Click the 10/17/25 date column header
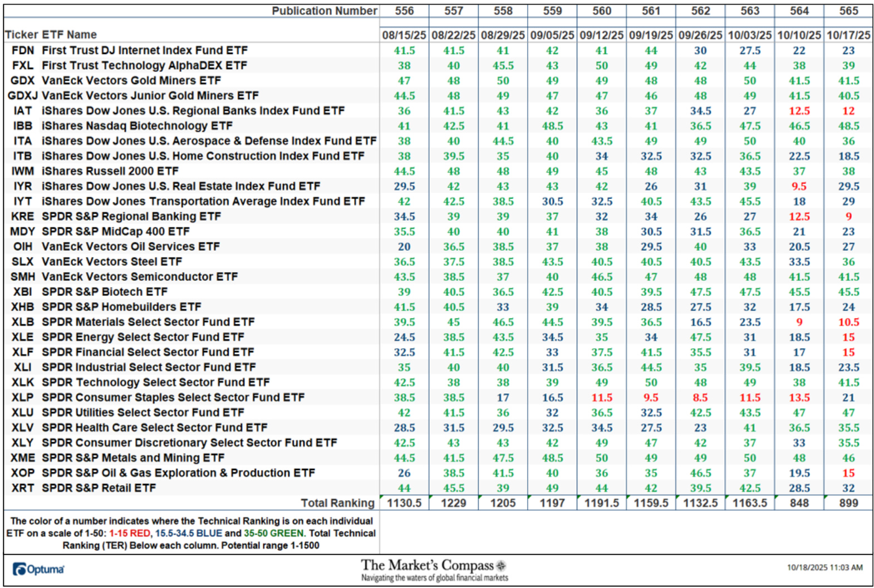This screenshot has width=874, height=588. (x=848, y=35)
